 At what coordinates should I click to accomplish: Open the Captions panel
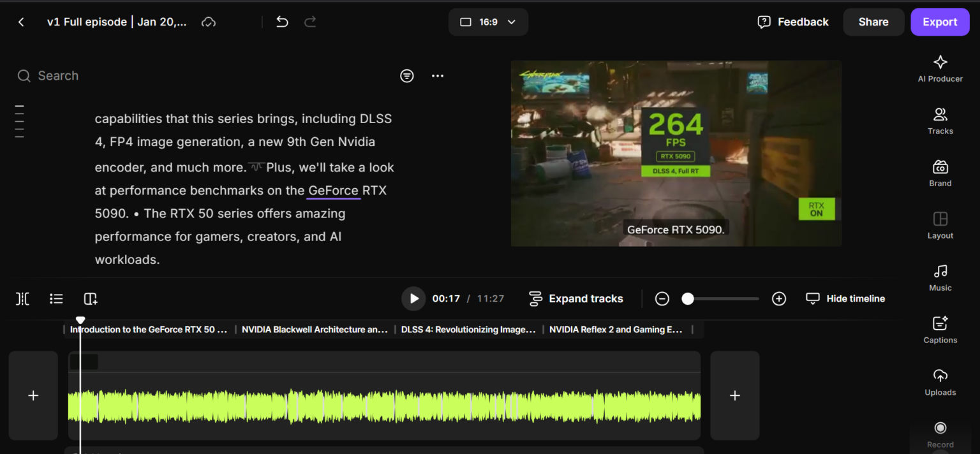click(940, 329)
